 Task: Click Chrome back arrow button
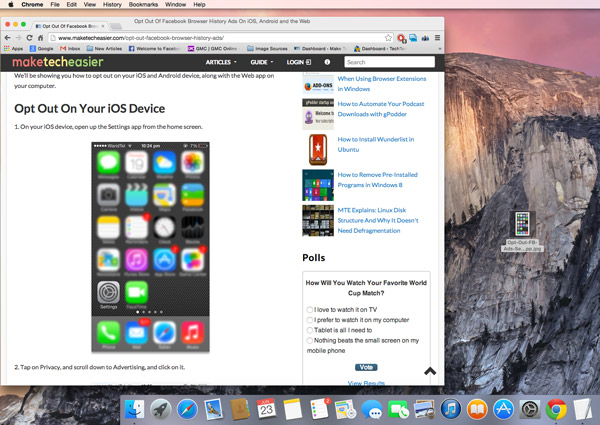[x=8, y=38]
